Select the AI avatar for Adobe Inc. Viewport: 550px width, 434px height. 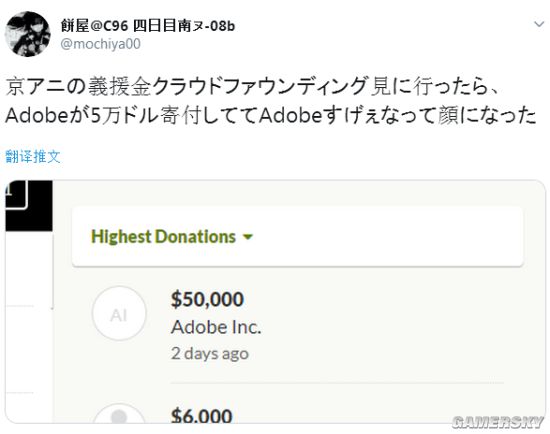click(x=119, y=313)
